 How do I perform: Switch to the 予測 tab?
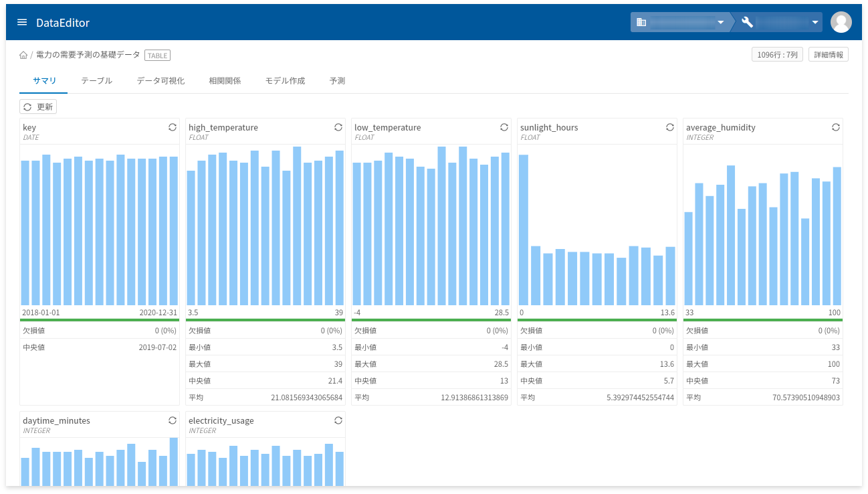(x=337, y=81)
